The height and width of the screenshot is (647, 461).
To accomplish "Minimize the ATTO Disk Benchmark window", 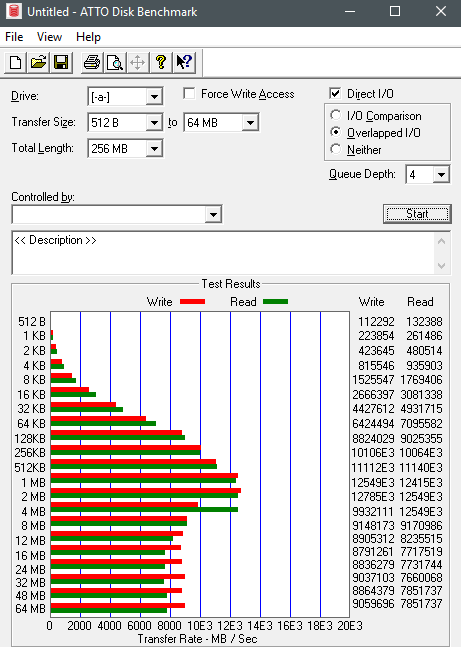I will [x=350, y=11].
